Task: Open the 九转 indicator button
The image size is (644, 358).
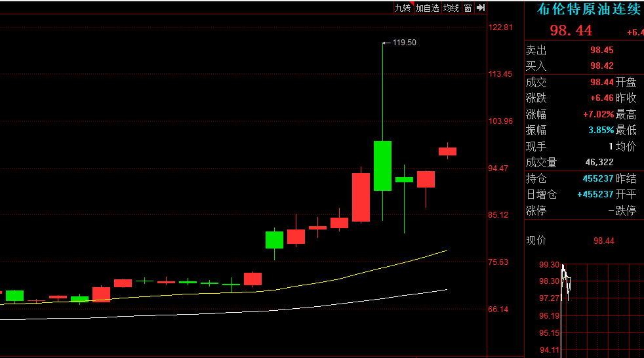Action: tap(403, 8)
